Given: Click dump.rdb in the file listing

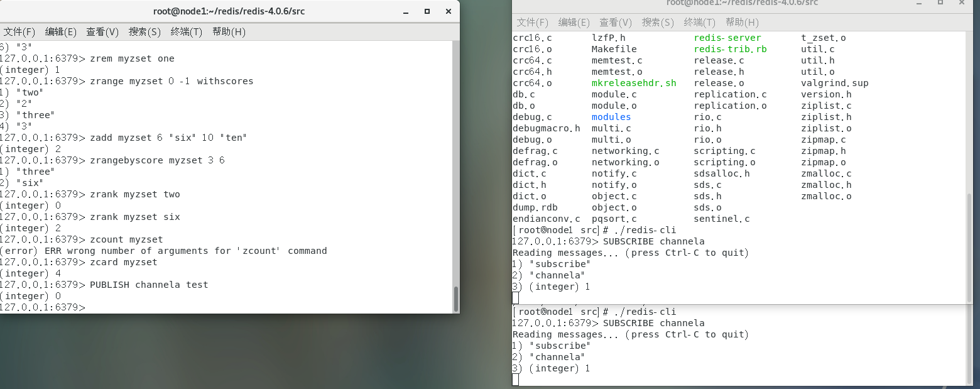Looking at the screenshot, I should pos(535,207).
